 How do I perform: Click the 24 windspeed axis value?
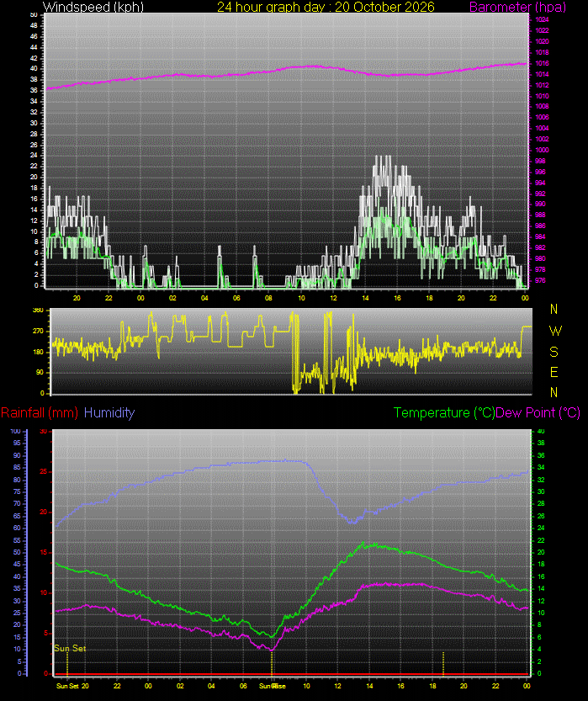pos(34,156)
